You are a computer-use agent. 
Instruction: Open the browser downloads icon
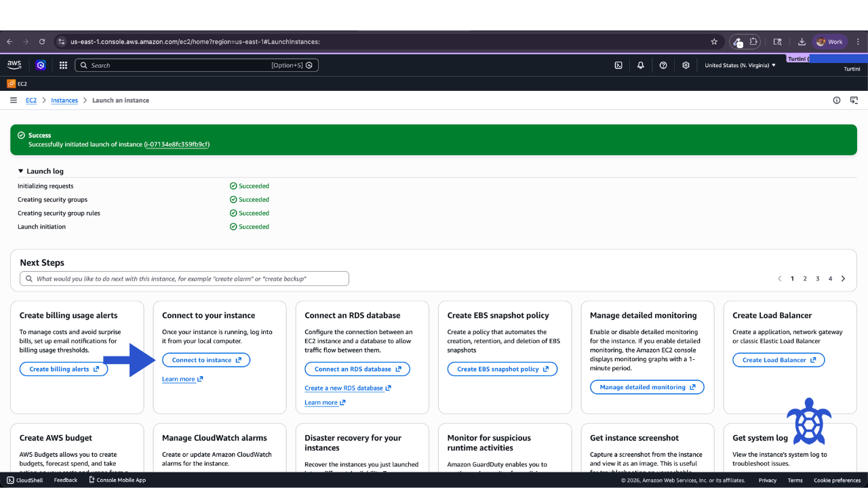802,41
